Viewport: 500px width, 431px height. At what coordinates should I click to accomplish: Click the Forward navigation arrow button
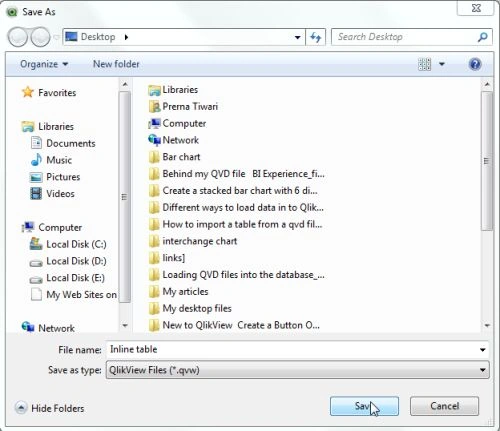click(x=40, y=37)
